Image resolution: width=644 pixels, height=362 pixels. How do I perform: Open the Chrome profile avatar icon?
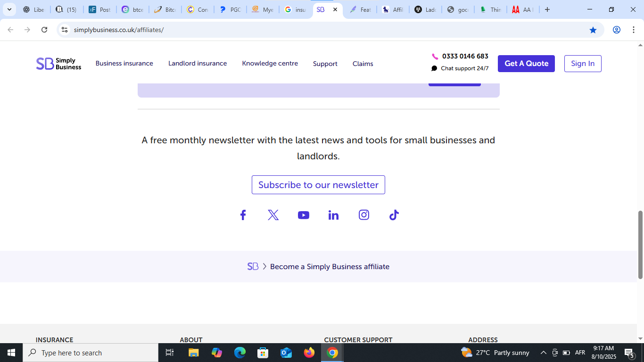(x=616, y=30)
